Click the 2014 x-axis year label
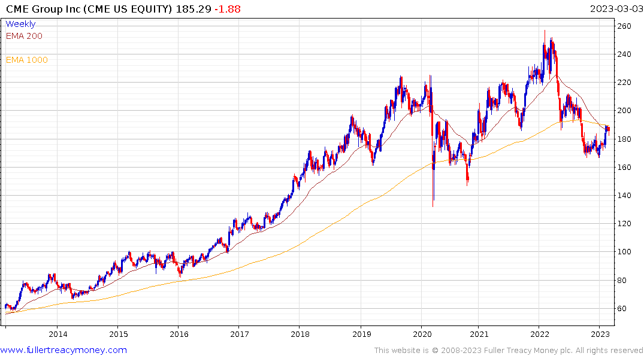644x359 pixels. 58,334
